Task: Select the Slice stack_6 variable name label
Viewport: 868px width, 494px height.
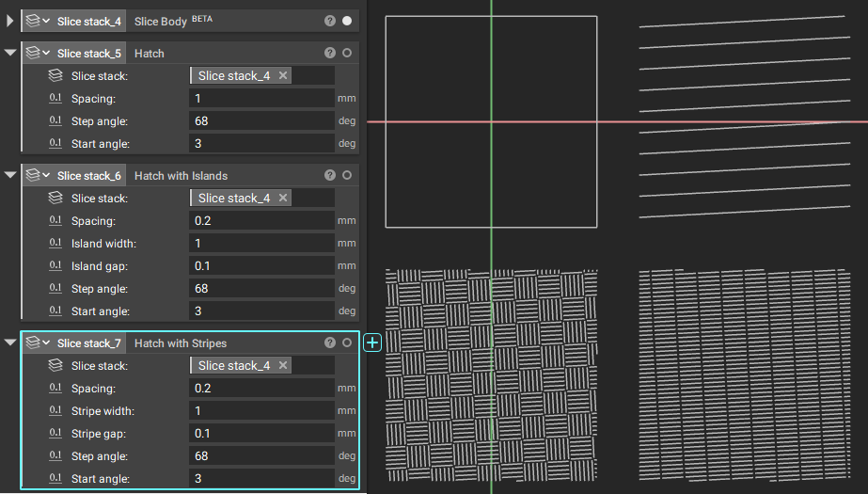Action: click(x=89, y=176)
